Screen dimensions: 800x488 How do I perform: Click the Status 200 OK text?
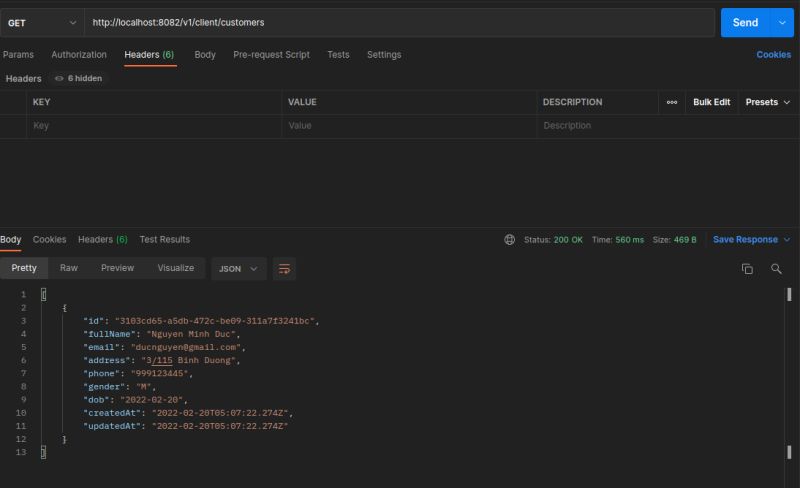coord(554,239)
